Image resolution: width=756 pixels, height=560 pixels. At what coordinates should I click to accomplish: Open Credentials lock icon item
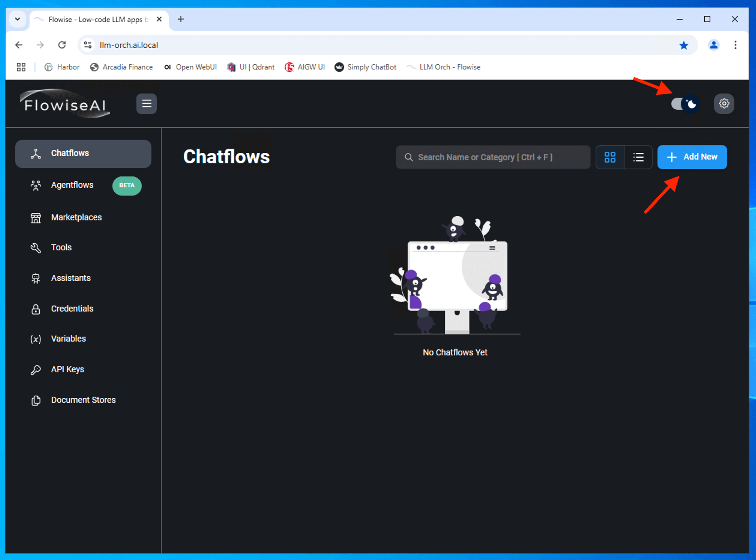[36, 309]
